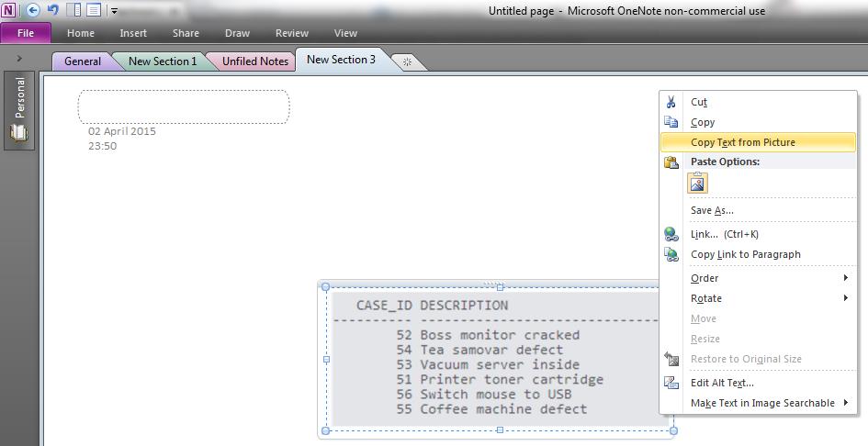Click the Full Page View icon
Viewport: 868px width, 446px height.
[94, 10]
